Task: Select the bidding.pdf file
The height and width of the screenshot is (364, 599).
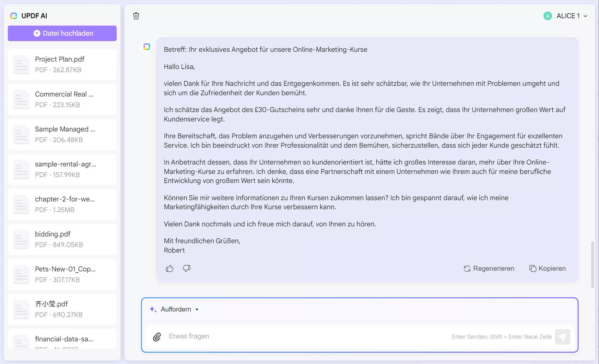Action: coord(62,239)
